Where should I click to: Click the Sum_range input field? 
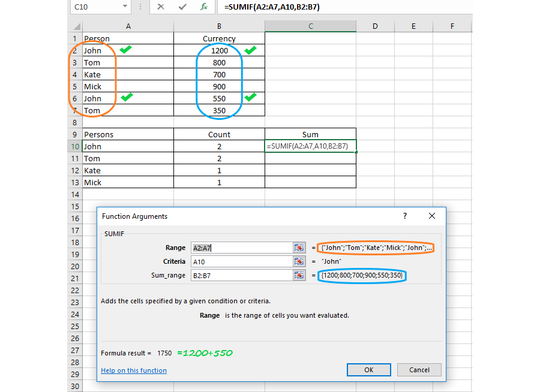[240, 275]
